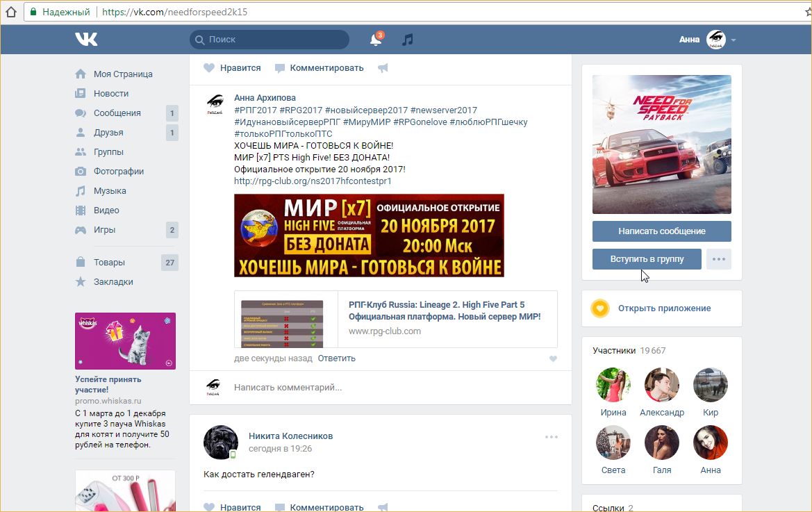Click the Вступить в группу button

click(x=647, y=259)
